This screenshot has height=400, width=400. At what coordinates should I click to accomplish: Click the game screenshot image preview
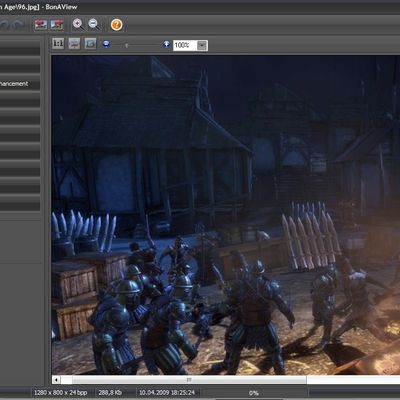(x=226, y=215)
